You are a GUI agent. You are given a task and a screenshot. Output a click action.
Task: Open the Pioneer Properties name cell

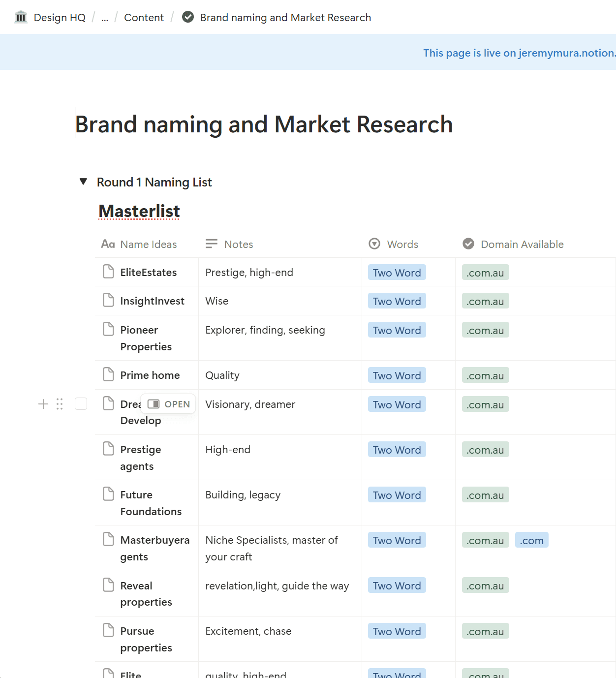pos(147,338)
